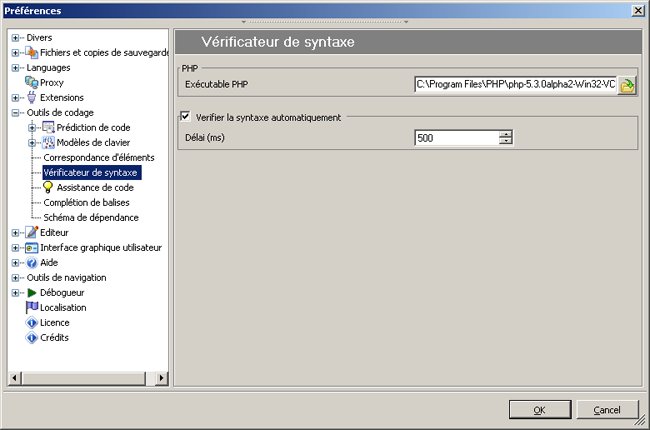The width and height of the screenshot is (650, 430).
Task: Click the Débogueur green play icon
Action: click(31, 292)
